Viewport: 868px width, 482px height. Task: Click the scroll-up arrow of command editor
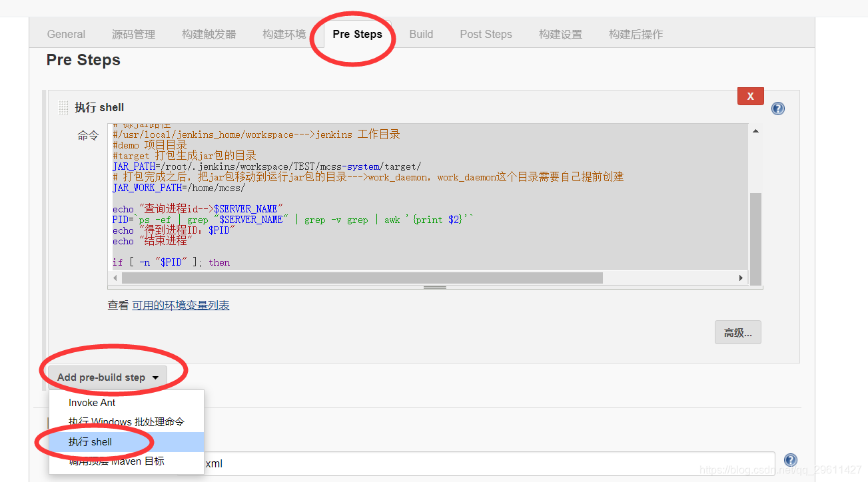[x=755, y=131]
